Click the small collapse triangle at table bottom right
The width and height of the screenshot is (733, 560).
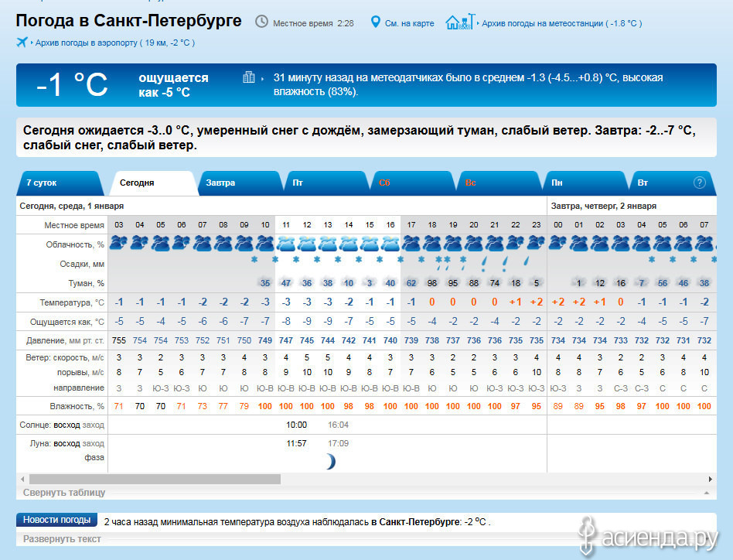707,493
